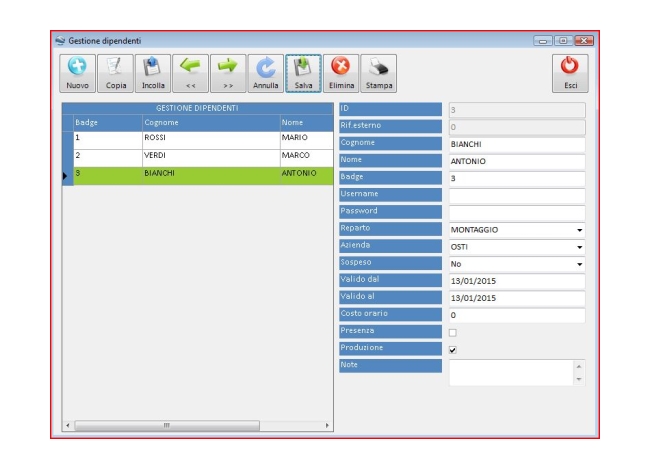Click the row selector of the BIANCHI row
650x470 pixels.
pyautogui.click(x=68, y=176)
